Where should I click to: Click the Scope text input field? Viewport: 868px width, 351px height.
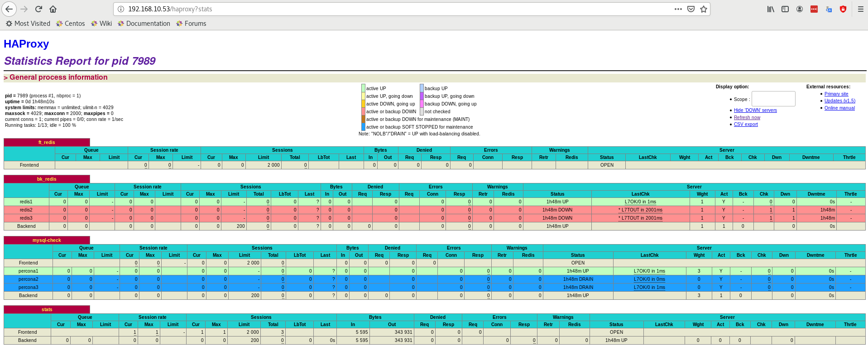773,99
